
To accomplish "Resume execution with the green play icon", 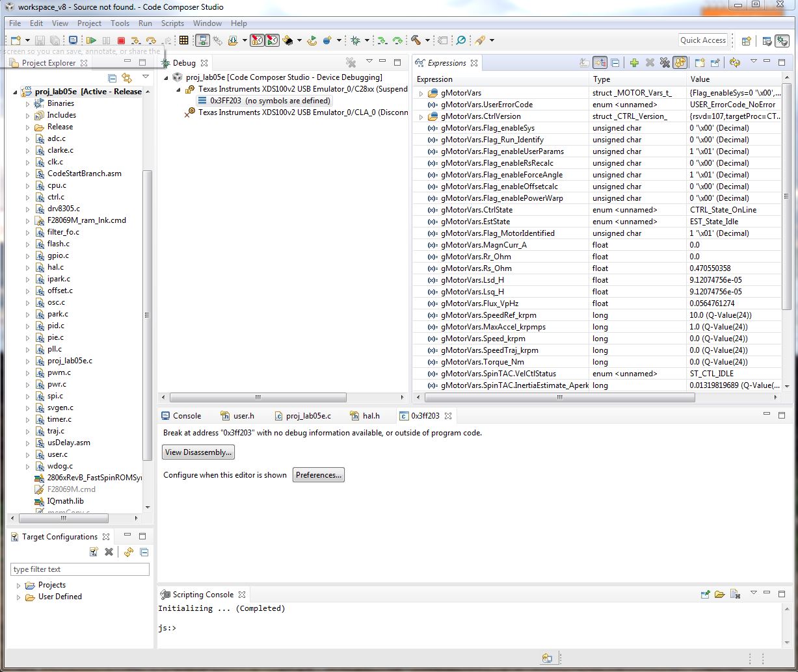I will (91, 40).
